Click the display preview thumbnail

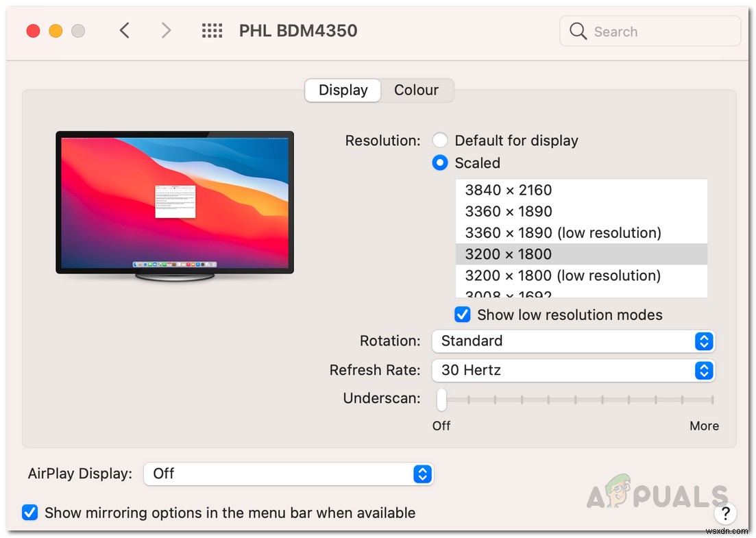(x=175, y=202)
